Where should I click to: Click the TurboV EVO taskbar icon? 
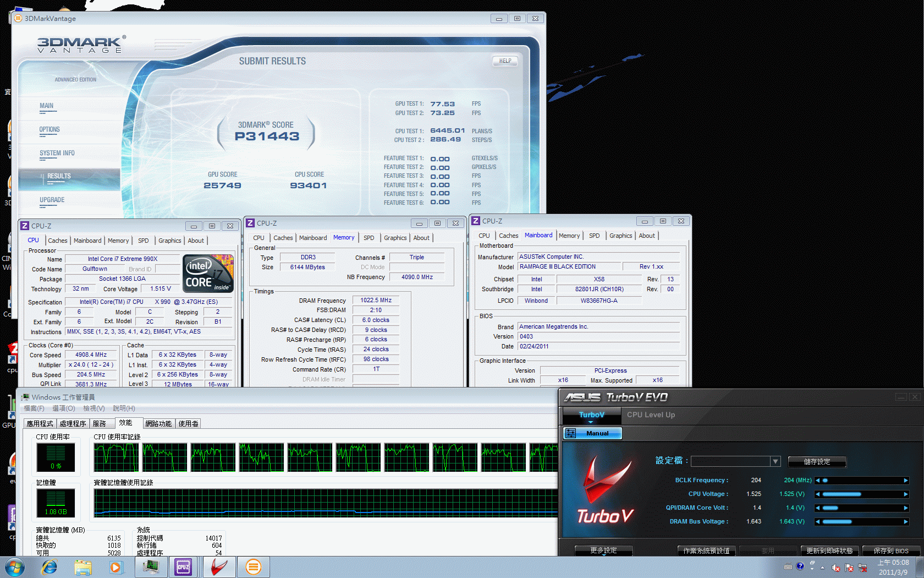tap(219, 567)
